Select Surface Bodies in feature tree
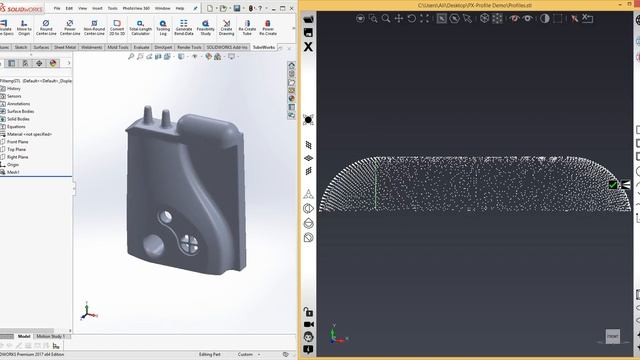The image size is (640, 360). click(x=20, y=111)
